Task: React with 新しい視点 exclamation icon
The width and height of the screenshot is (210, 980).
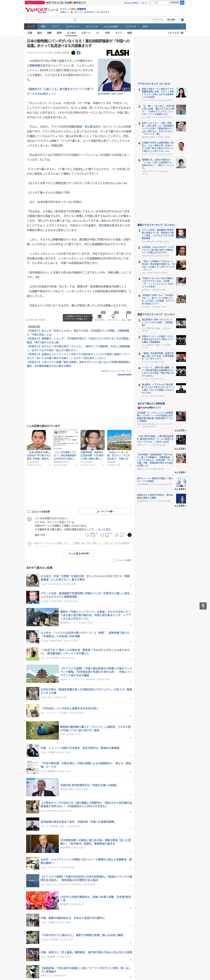Action: click(x=127, y=316)
